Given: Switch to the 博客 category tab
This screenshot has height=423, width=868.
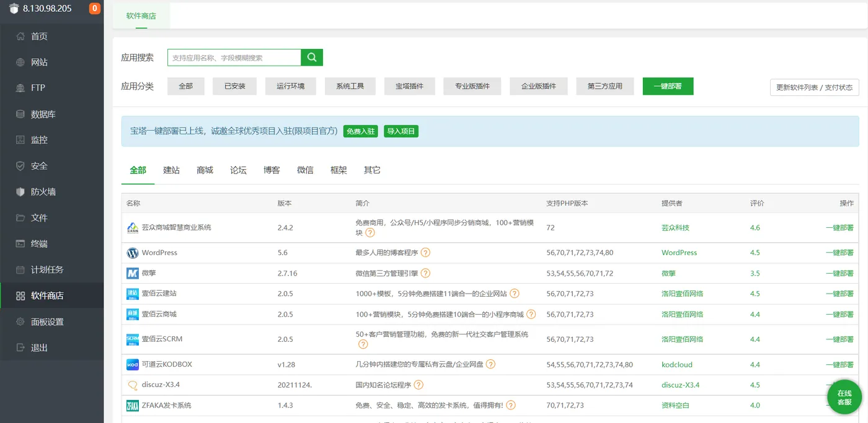Looking at the screenshot, I should [272, 170].
